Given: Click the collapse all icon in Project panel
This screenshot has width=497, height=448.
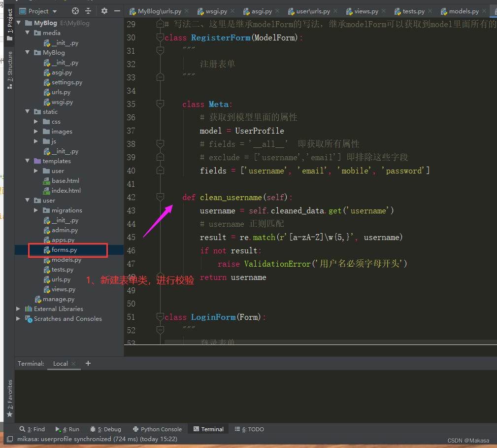Looking at the screenshot, I should pos(88,11).
